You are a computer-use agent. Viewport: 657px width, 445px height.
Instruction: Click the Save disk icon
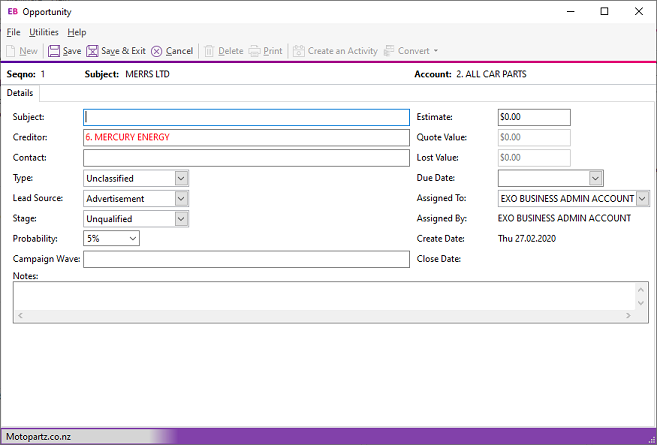[54, 51]
